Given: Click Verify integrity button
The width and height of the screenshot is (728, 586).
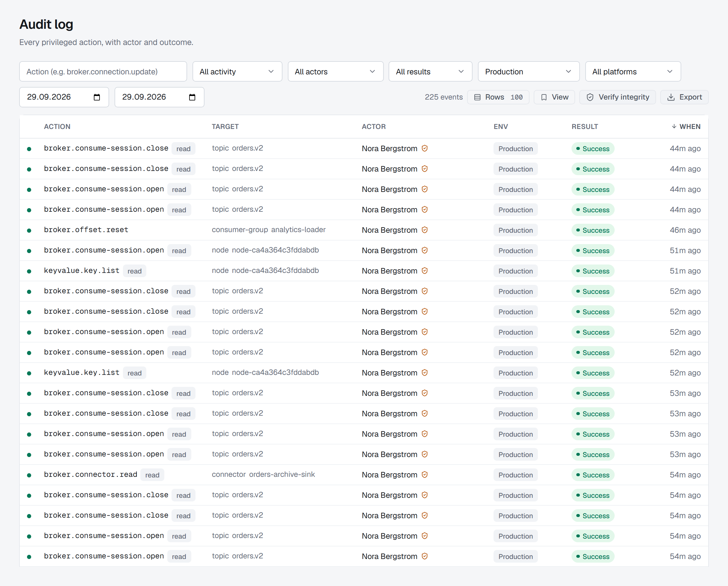Looking at the screenshot, I should pos(617,97).
